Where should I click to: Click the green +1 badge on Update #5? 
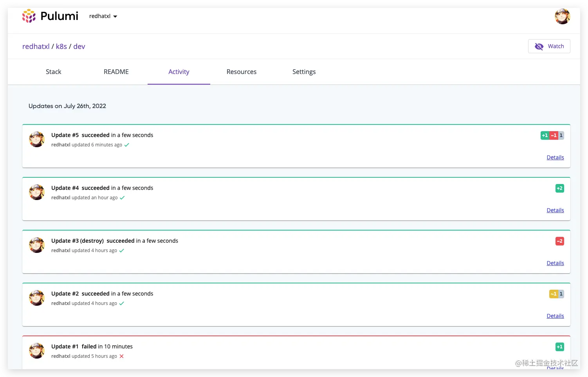[545, 135]
